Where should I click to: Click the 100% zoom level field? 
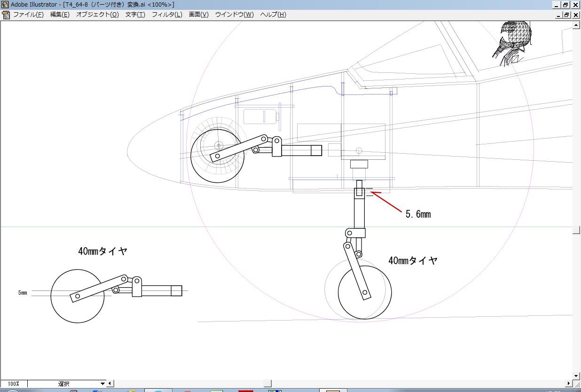14,384
